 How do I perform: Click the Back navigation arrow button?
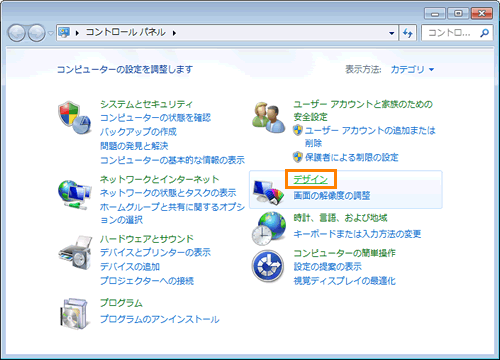coord(16,33)
